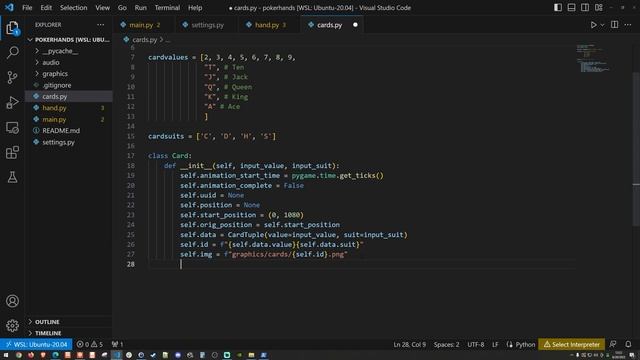Open Explorer views and more actions ellipsis
The width and height of the screenshot is (640, 360).
point(100,25)
